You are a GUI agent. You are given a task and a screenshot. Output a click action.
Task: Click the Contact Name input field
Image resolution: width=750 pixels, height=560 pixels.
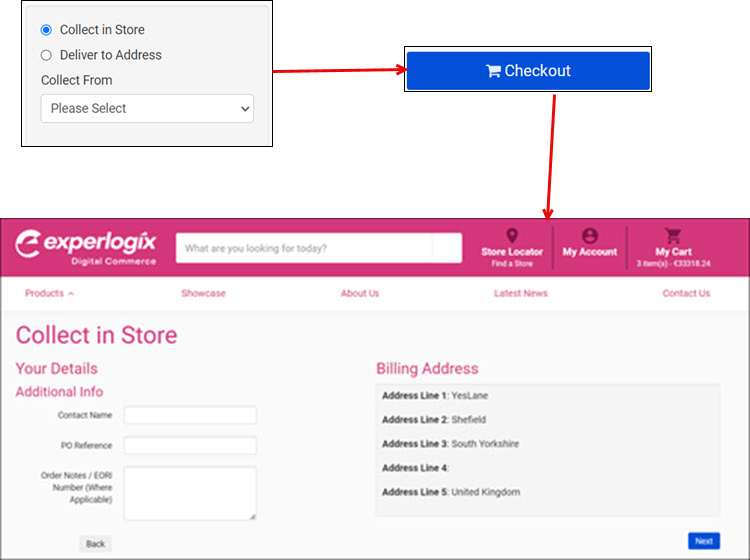[190, 415]
